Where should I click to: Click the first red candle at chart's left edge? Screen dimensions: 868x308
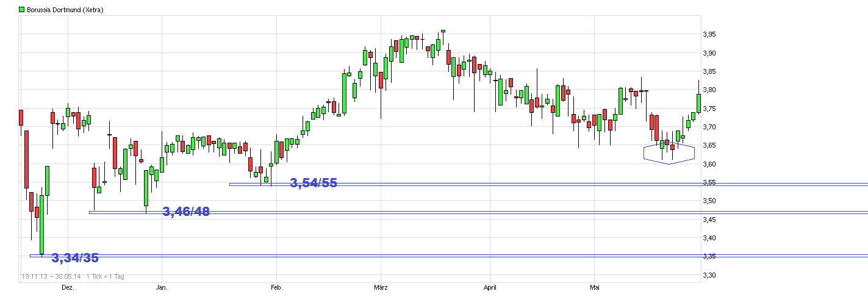coord(21,117)
